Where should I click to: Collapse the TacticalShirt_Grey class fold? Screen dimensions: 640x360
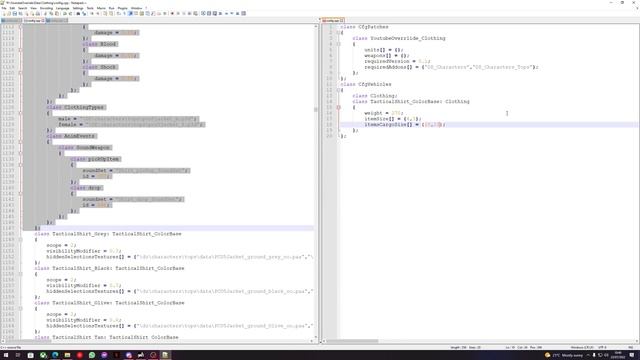pyautogui.click(x=20, y=240)
